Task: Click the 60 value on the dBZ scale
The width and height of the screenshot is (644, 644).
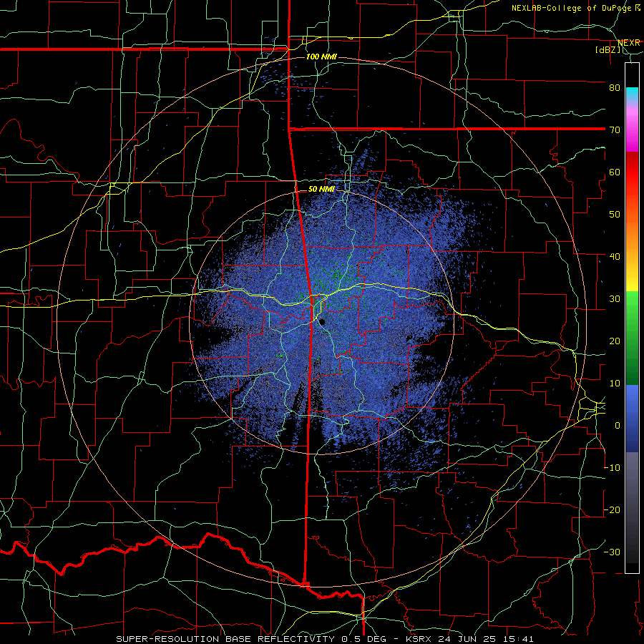Action: coord(615,172)
